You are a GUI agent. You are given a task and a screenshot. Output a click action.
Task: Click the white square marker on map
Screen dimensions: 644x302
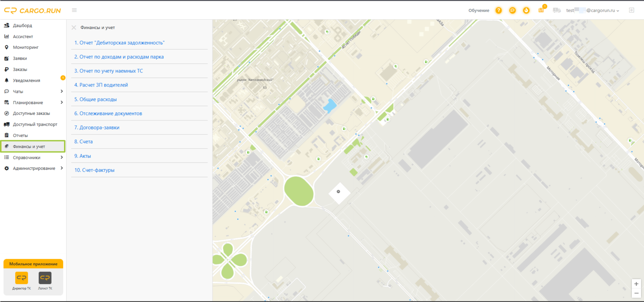[339, 193]
